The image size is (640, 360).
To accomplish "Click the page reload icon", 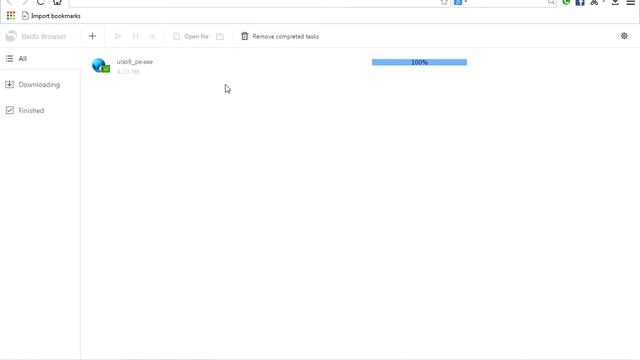I will 40,2.
